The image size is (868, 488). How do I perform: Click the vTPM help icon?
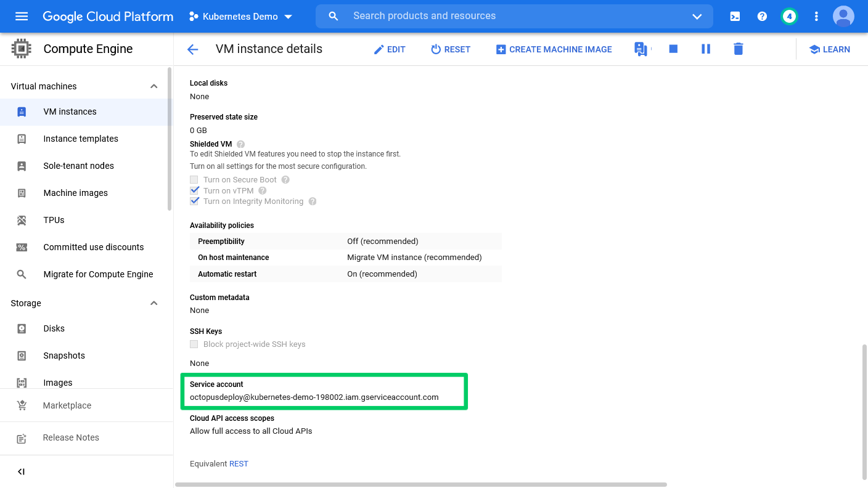263,191
